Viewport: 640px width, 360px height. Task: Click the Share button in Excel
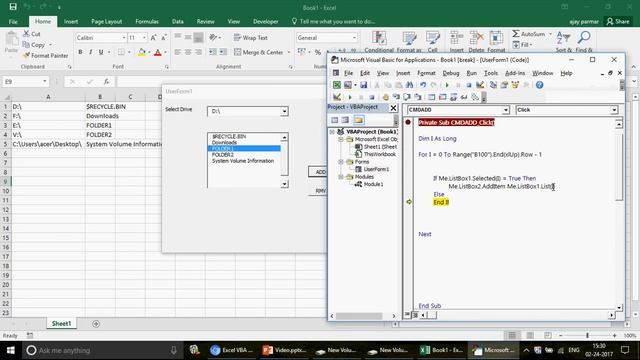(x=618, y=21)
